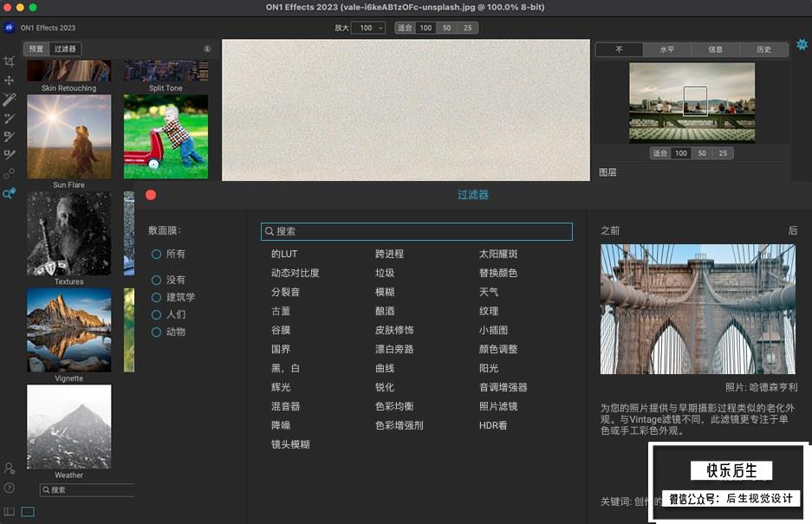The height and width of the screenshot is (524, 812).
Task: Choose the 皮肤修饰 filter
Action: [394, 330]
